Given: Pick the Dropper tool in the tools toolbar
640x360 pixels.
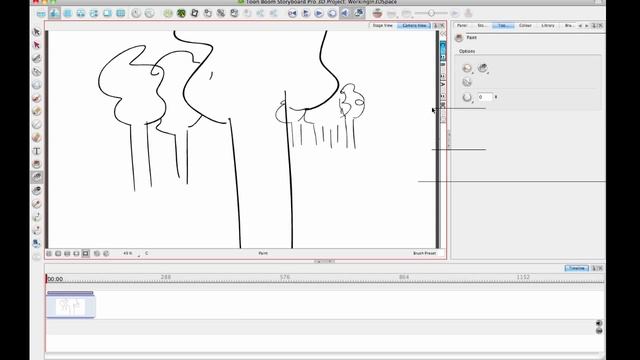Looking at the screenshot, I should 36,203.
